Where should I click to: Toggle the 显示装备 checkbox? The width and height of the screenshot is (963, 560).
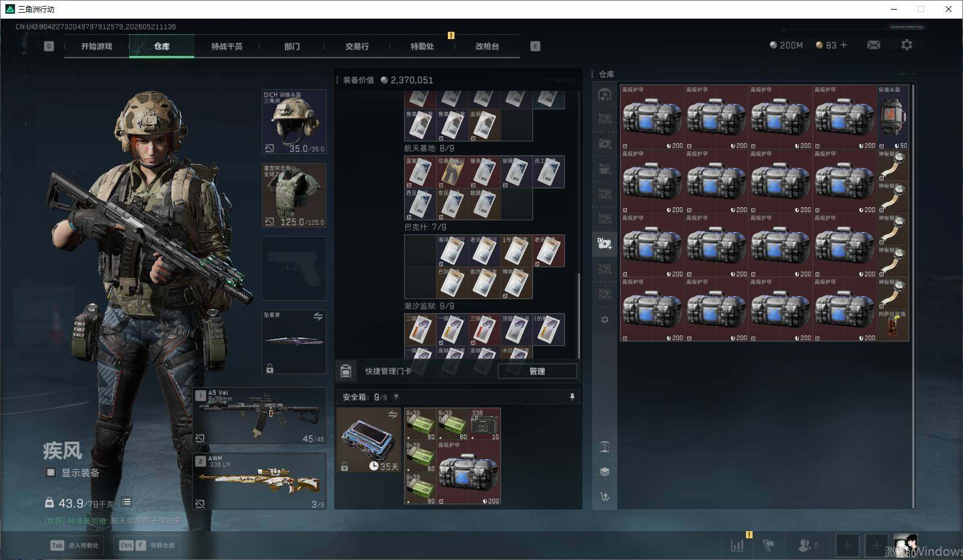click(50, 473)
